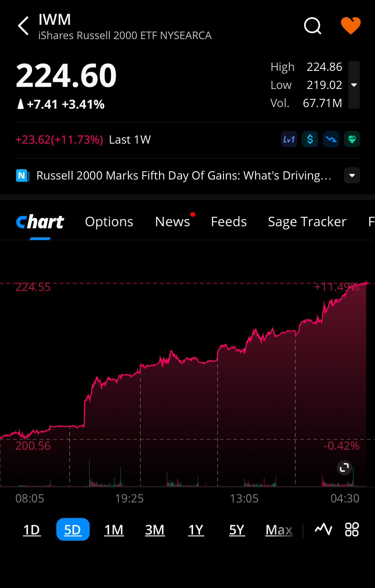Viewport: 375px width, 588px height.
Task: Open the Sage Tracker tab
Action: 307,222
